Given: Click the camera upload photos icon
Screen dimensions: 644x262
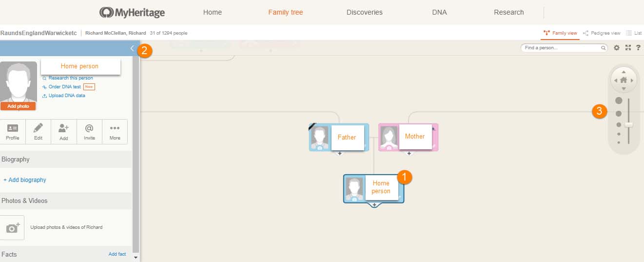Looking at the screenshot, I should [x=12, y=227].
